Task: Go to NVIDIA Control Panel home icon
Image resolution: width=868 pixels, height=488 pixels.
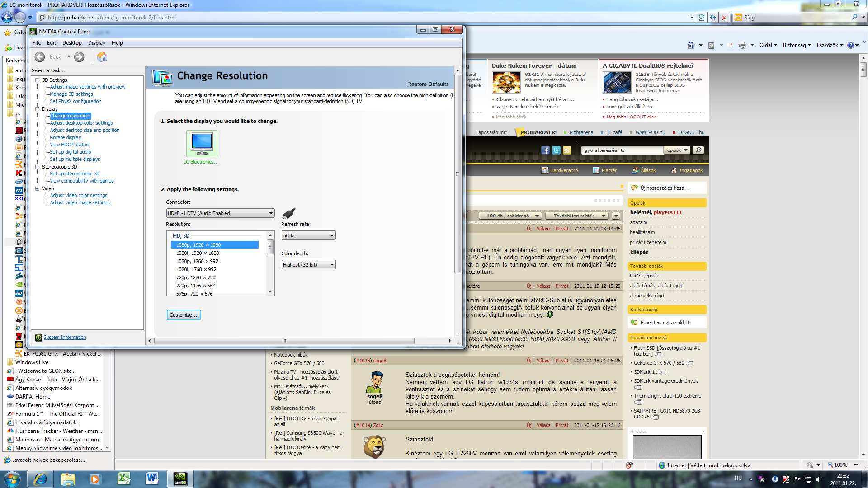Action: point(102,57)
